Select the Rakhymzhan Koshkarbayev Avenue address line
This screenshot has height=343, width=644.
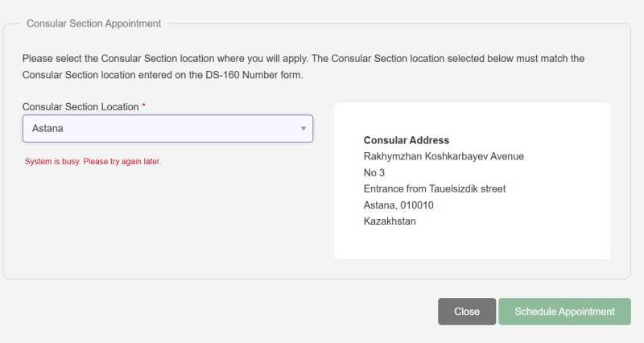444,156
